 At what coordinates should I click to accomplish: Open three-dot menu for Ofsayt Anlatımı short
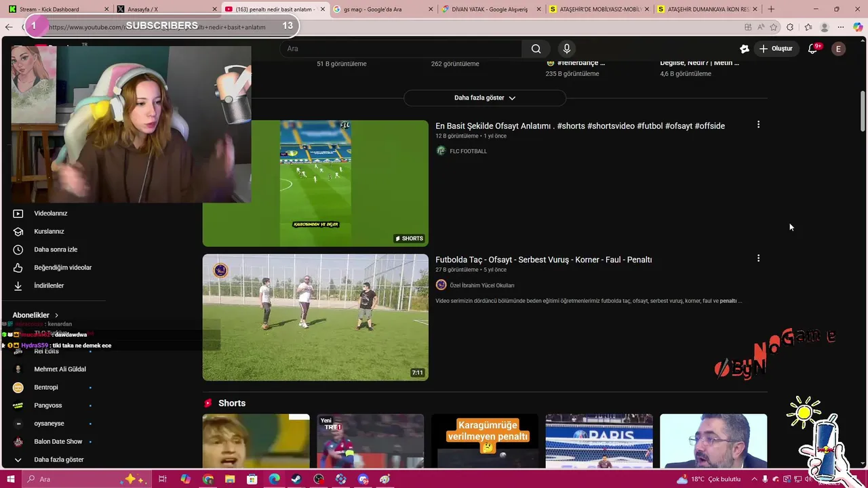pos(758,125)
